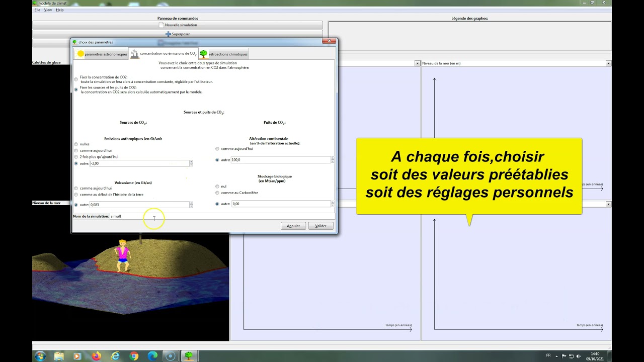Open the graph dropdown left of 'Niveau de la mer'
The height and width of the screenshot is (362, 644).
[x=418, y=63]
